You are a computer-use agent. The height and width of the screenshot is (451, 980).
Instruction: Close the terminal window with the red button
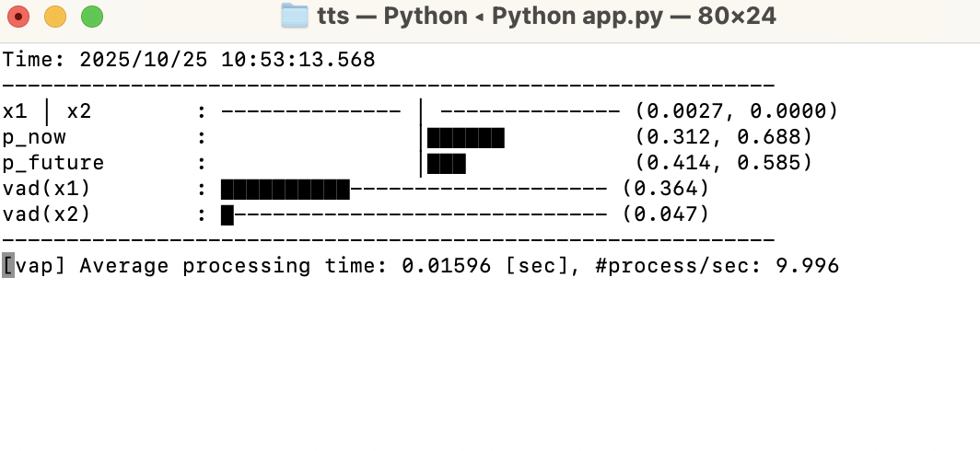click(x=18, y=17)
